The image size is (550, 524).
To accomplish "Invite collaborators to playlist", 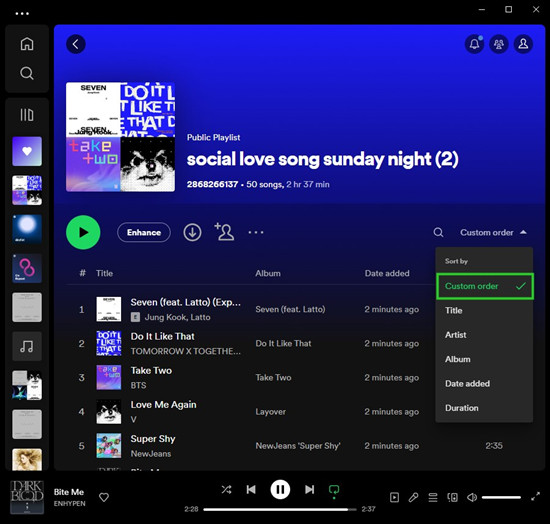I will click(x=224, y=232).
